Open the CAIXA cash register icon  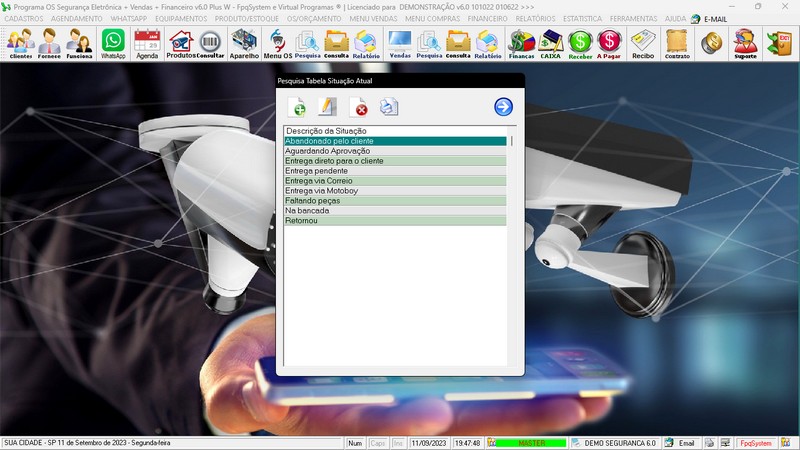[550, 44]
